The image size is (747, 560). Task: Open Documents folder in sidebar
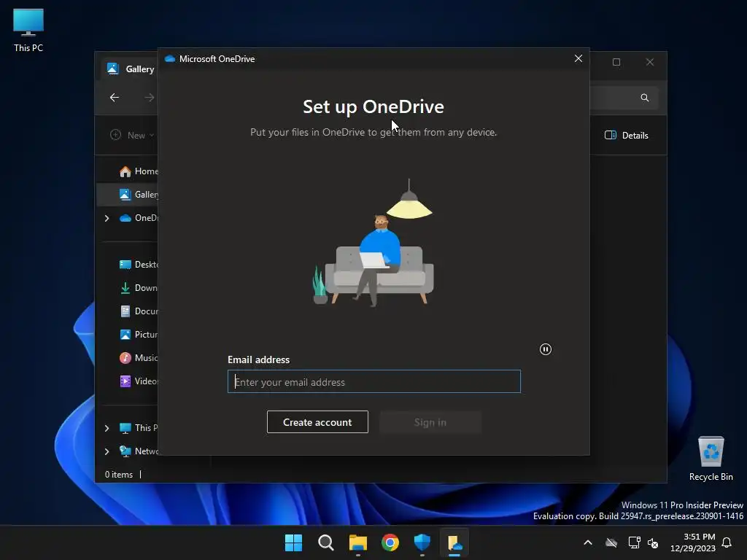(139, 311)
